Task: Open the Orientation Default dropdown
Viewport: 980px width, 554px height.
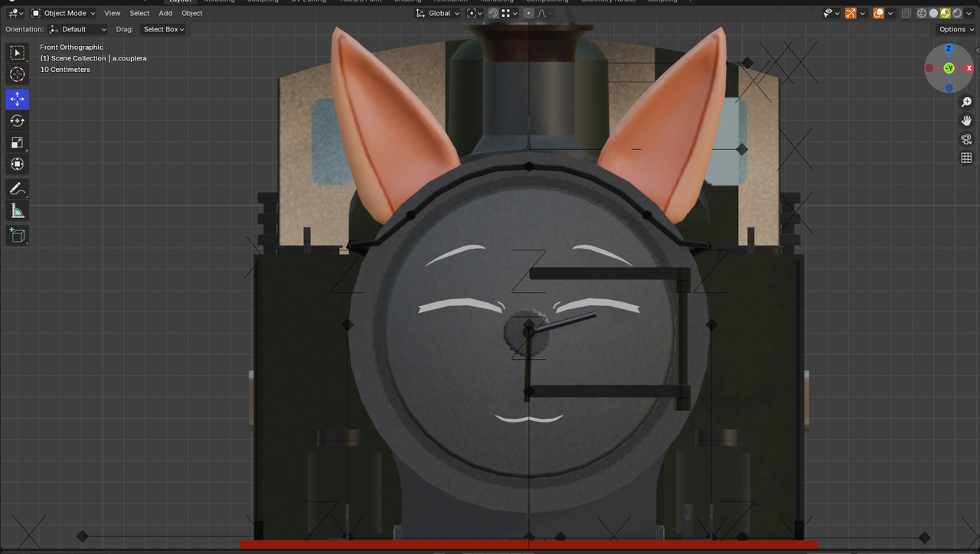Action: point(78,29)
